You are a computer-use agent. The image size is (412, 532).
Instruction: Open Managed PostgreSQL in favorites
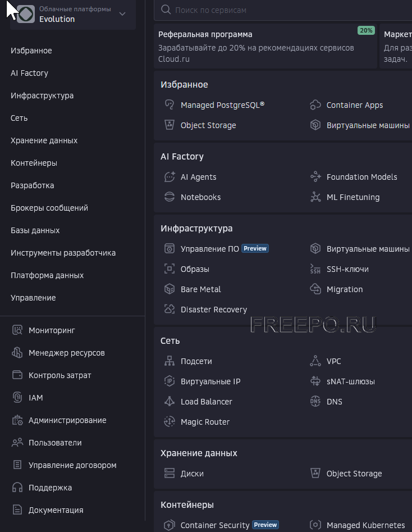[x=222, y=105]
